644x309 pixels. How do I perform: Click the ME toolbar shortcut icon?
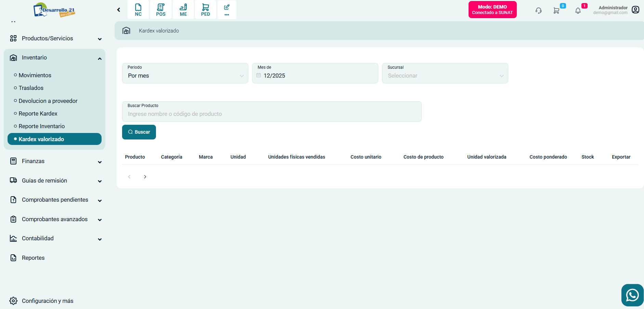pos(183,10)
